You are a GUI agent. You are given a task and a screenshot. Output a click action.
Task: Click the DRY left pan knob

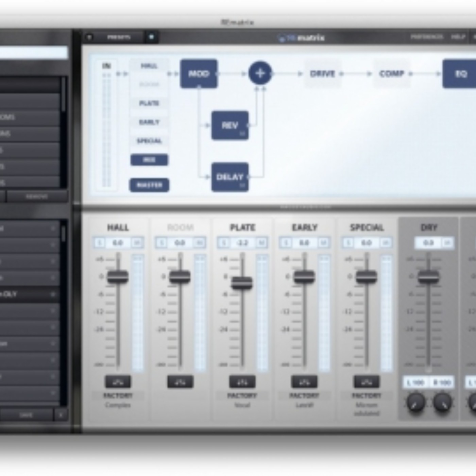415,402
